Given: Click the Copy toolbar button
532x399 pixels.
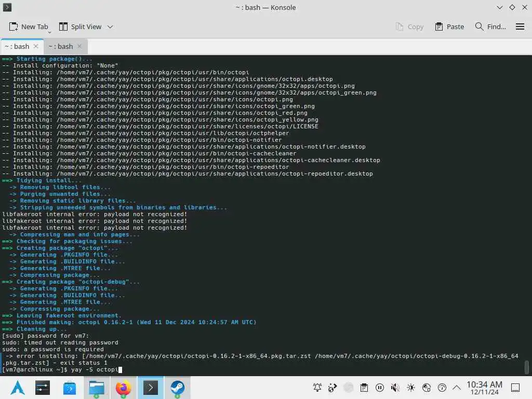Looking at the screenshot, I should (x=409, y=26).
